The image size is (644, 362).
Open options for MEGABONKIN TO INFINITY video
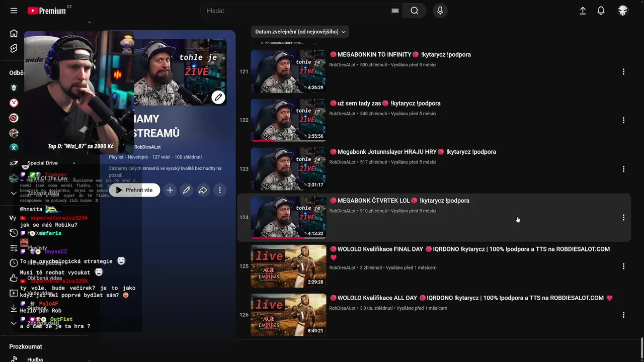click(x=623, y=72)
